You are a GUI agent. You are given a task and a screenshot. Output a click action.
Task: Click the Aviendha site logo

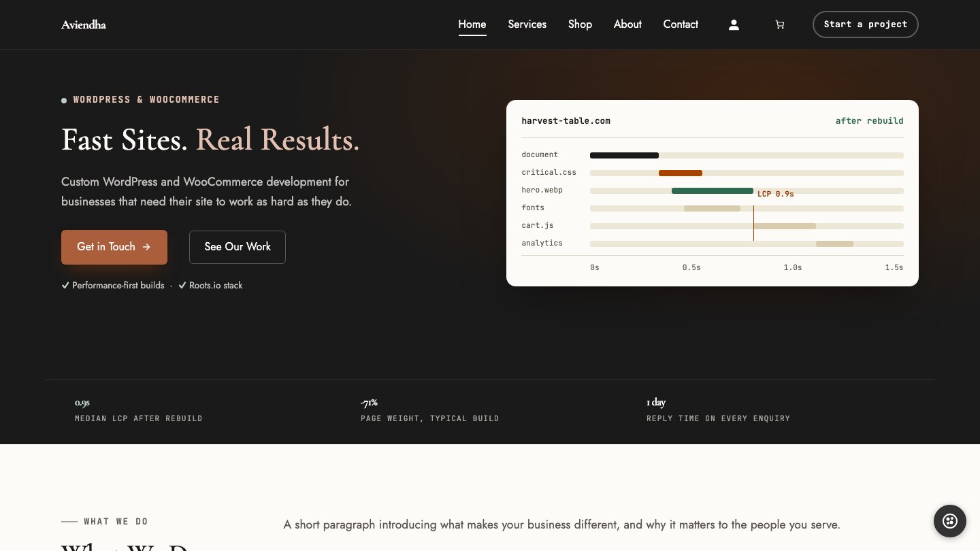click(84, 24)
